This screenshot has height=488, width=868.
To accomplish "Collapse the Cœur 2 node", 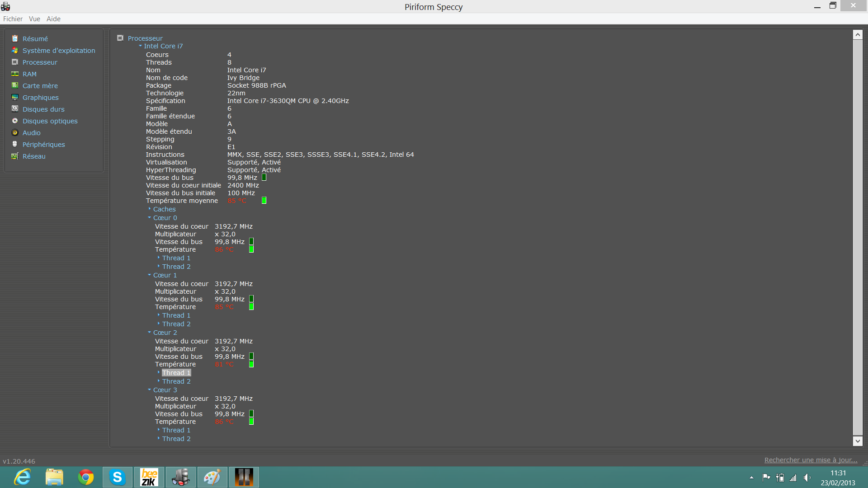I will pos(149,332).
